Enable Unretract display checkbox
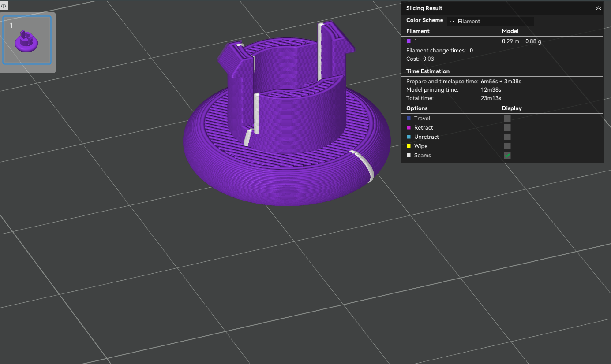The image size is (611, 364). [x=507, y=137]
